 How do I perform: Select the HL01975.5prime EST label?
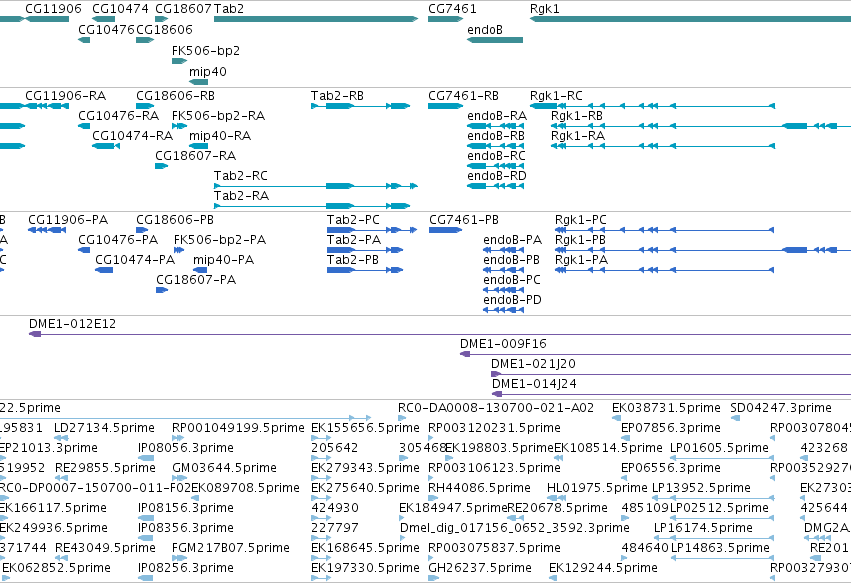597,488
